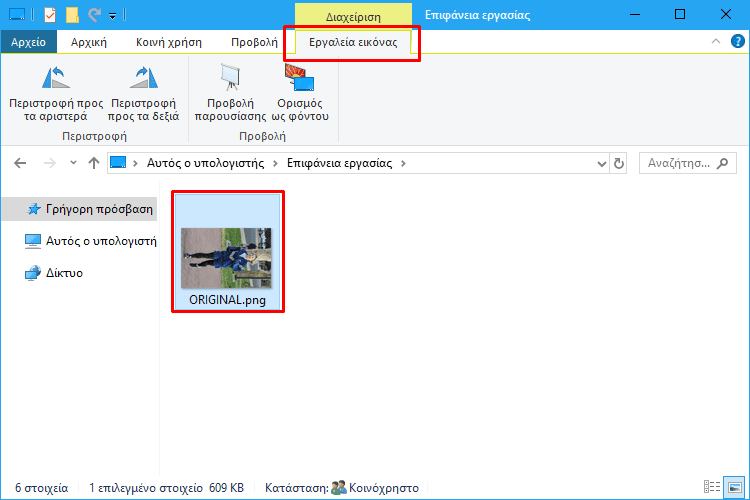Click the Κοινόχρηστο status text
The image size is (750, 500).
click(384, 488)
